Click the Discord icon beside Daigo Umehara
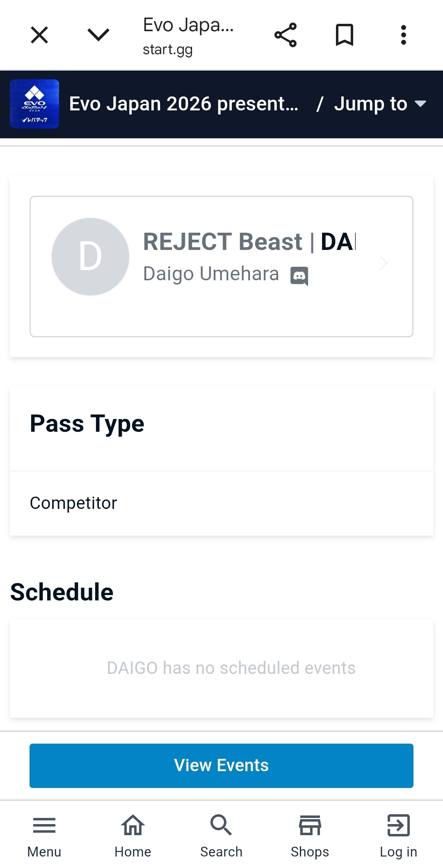The image size is (443, 868). pyautogui.click(x=299, y=275)
